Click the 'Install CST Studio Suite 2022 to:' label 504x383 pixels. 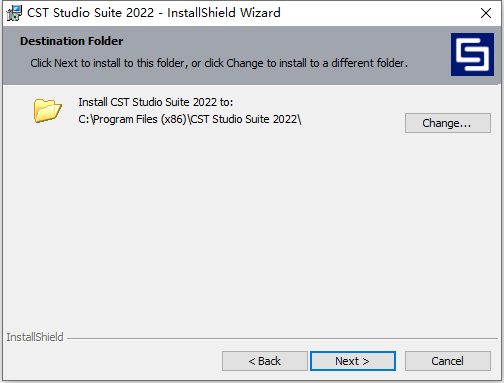point(156,102)
